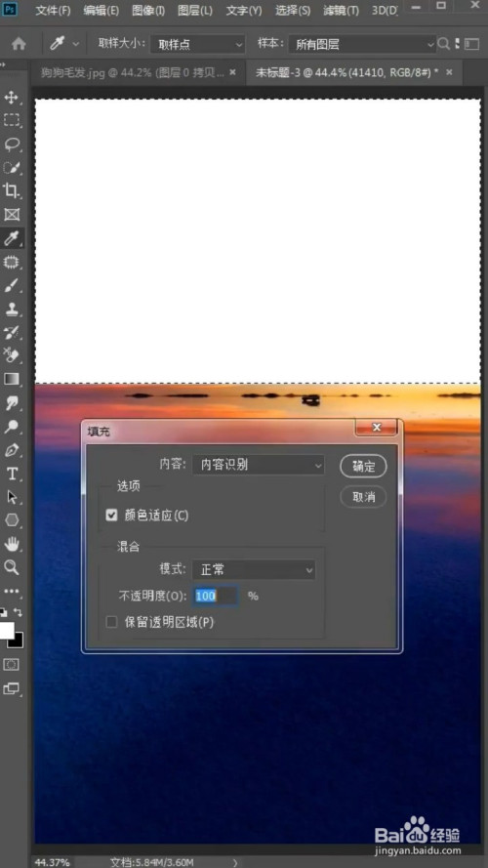
Task: Select the Zoom tool
Action: tap(11, 567)
